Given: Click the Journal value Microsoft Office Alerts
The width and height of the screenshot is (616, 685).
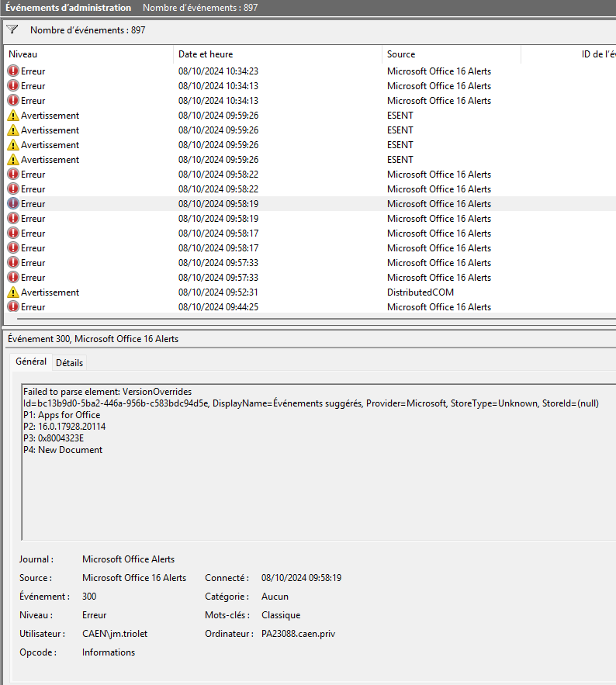Looking at the screenshot, I should tap(129, 559).
